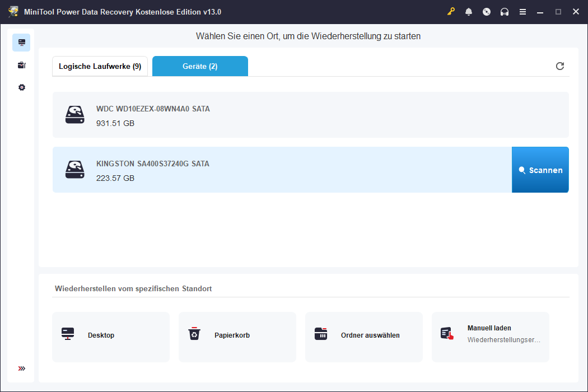Click the Papierkorb recycle bin icon

[x=194, y=334]
